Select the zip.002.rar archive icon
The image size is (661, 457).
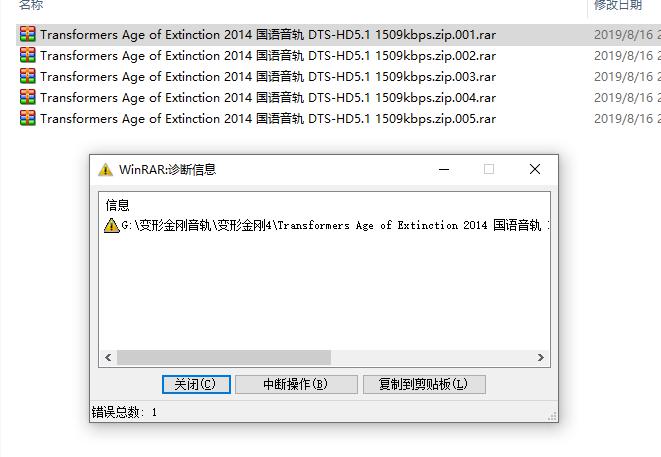(28, 55)
